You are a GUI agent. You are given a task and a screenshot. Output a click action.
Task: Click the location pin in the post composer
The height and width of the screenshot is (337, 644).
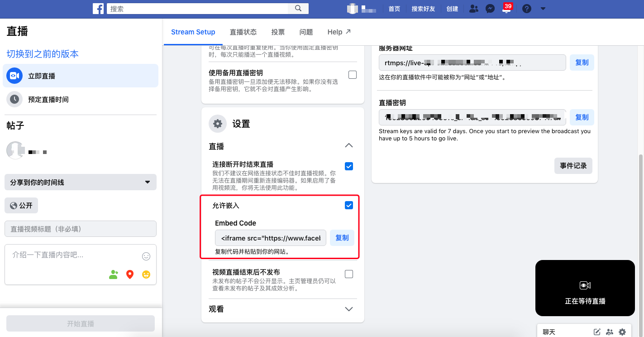(x=129, y=274)
